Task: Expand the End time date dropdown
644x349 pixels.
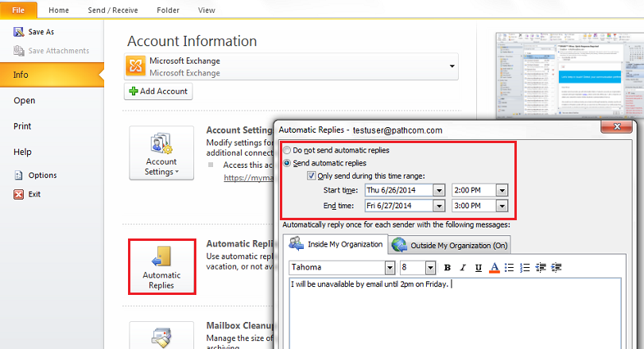Action: point(439,206)
